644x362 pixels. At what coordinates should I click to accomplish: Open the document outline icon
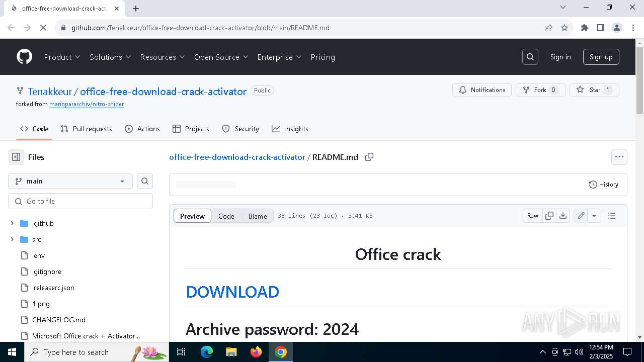coord(612,216)
